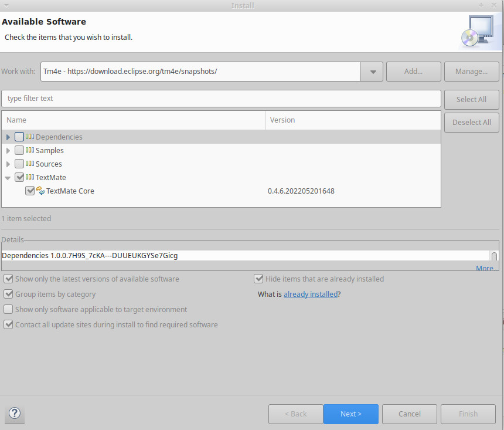Click the Samples category icon
Image resolution: width=504 pixels, height=430 pixels.
pyautogui.click(x=30, y=150)
